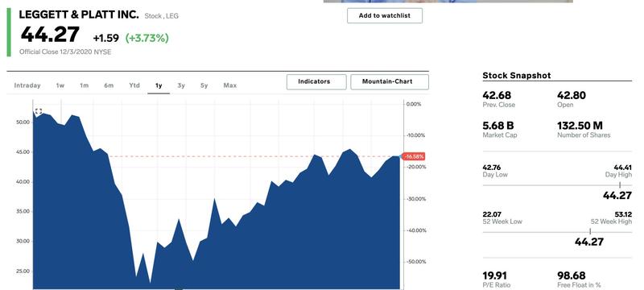Open the Mountain-Chart type selector
Image resolution: width=644 pixels, height=290 pixels.
click(x=390, y=81)
